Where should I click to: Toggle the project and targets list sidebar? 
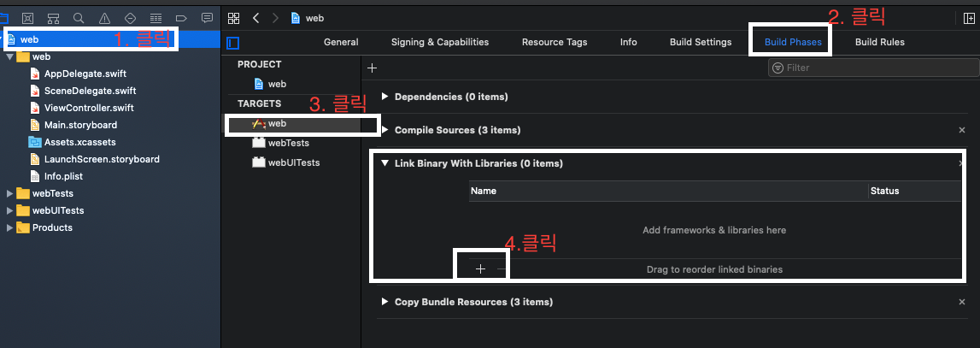(233, 43)
